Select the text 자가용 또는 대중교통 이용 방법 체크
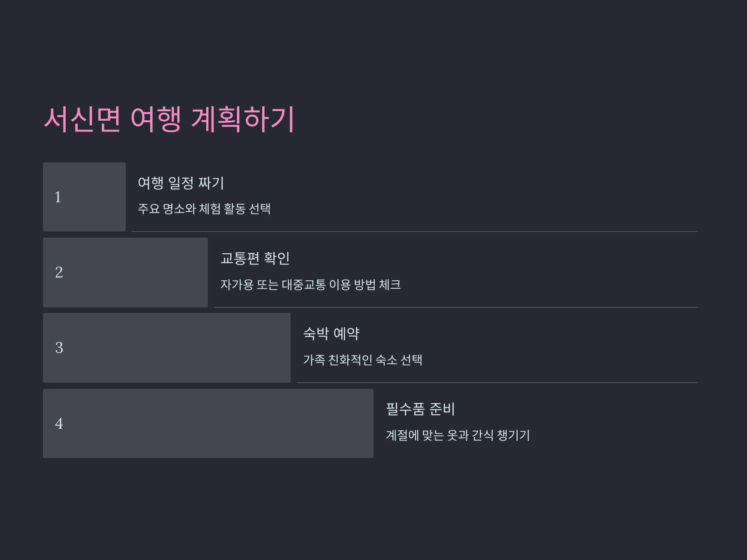Viewport: 747px width, 560px height. tap(311, 285)
